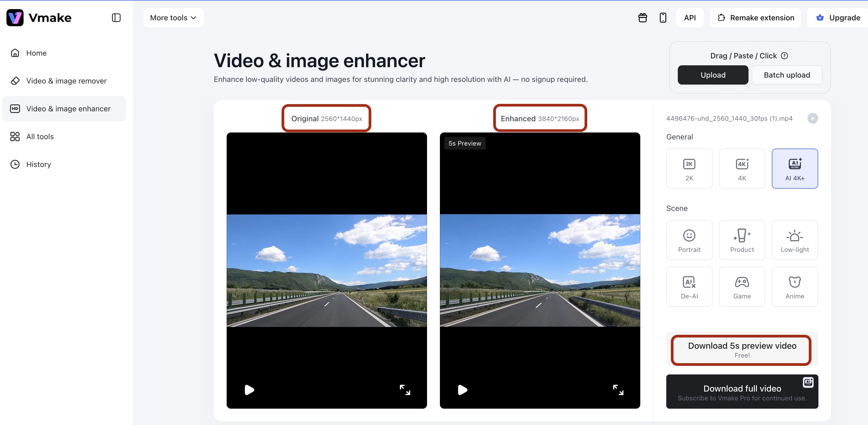Select 4K resolution option

742,169
